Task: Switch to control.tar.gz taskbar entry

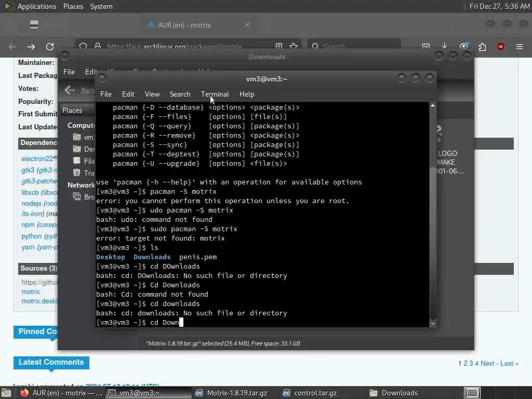Action: (323, 393)
